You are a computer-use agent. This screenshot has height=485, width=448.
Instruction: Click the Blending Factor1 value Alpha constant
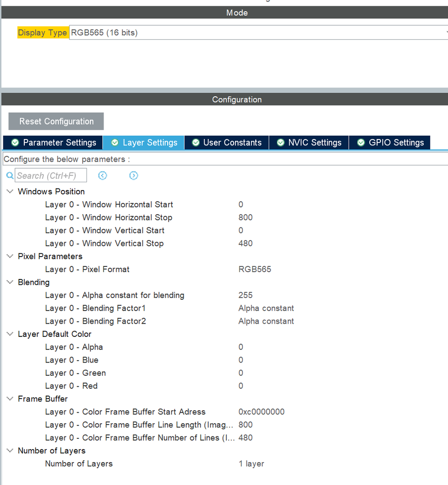pyautogui.click(x=266, y=308)
